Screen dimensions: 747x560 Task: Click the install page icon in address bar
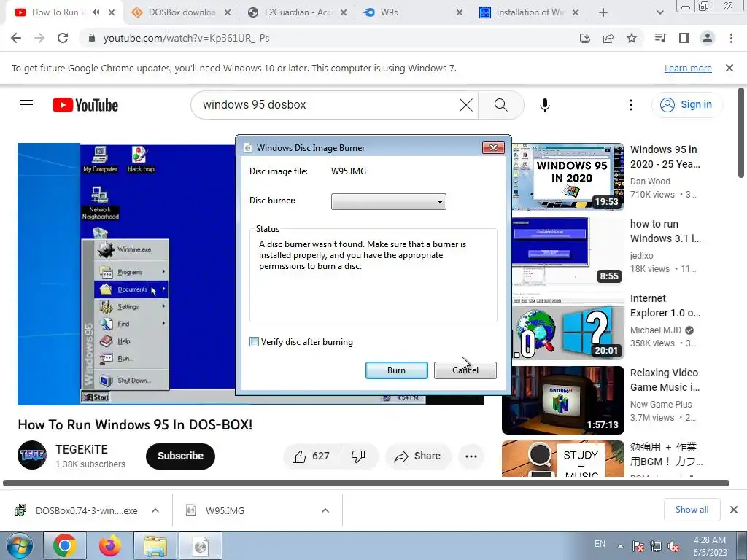pyautogui.click(x=585, y=38)
